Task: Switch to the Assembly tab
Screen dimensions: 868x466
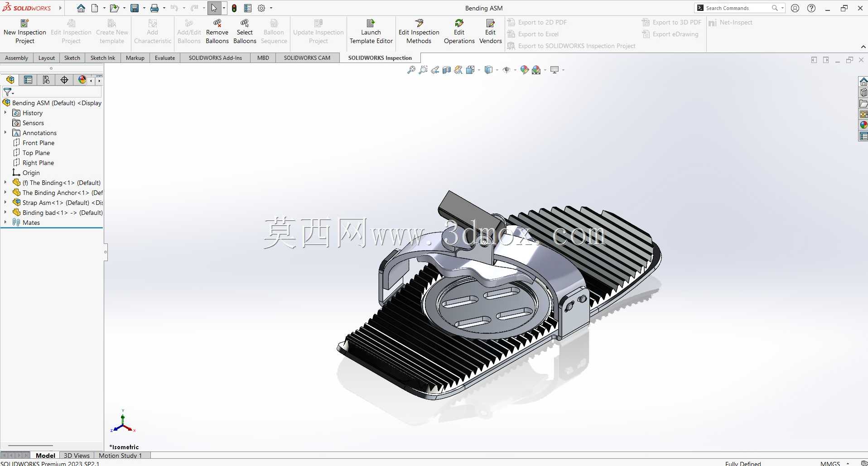Action: point(17,58)
